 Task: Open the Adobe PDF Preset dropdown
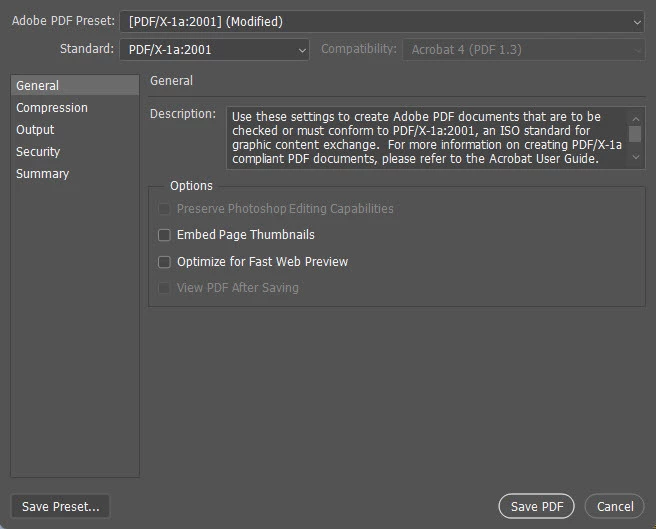coord(382,21)
